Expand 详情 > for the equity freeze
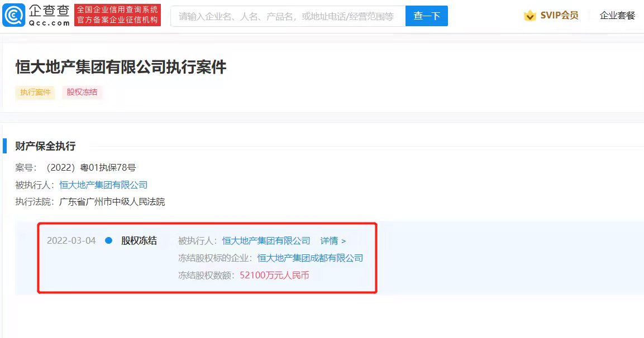The width and height of the screenshot is (644, 338). pyautogui.click(x=333, y=241)
